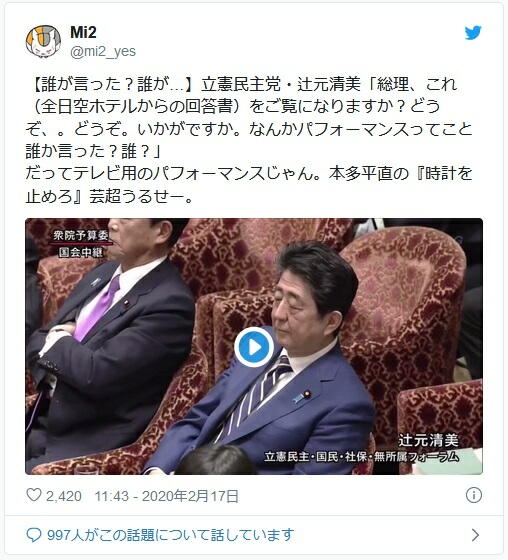The height and width of the screenshot is (560, 508).
Task: Open the tweet info icon
Action: (x=474, y=495)
